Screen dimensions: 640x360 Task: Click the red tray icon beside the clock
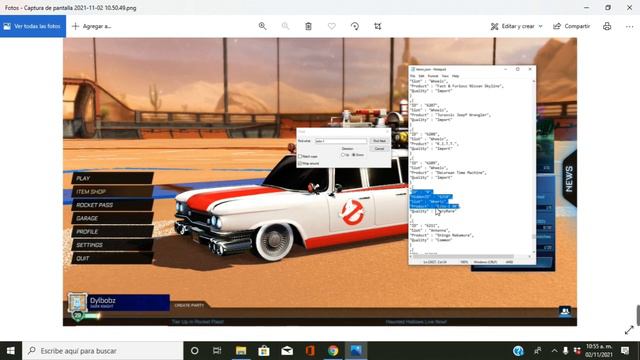(577, 351)
